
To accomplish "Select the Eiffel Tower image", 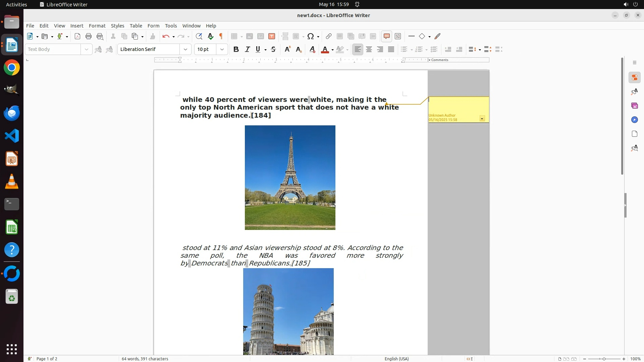I will pos(290,178).
